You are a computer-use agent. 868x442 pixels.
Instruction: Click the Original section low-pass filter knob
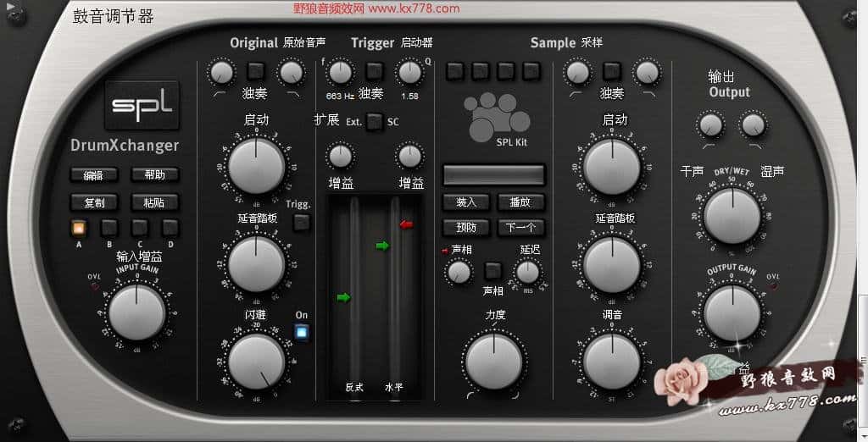pyautogui.click(x=292, y=72)
